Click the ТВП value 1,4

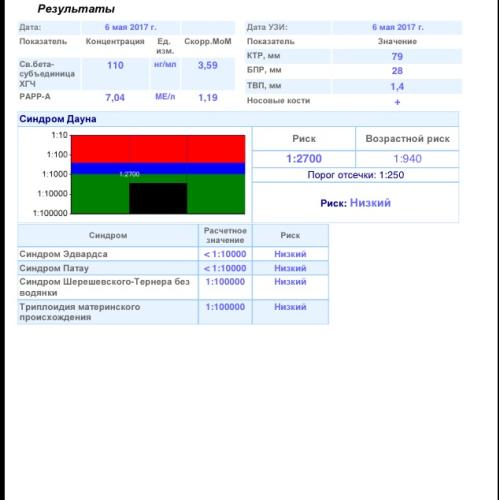(397, 87)
